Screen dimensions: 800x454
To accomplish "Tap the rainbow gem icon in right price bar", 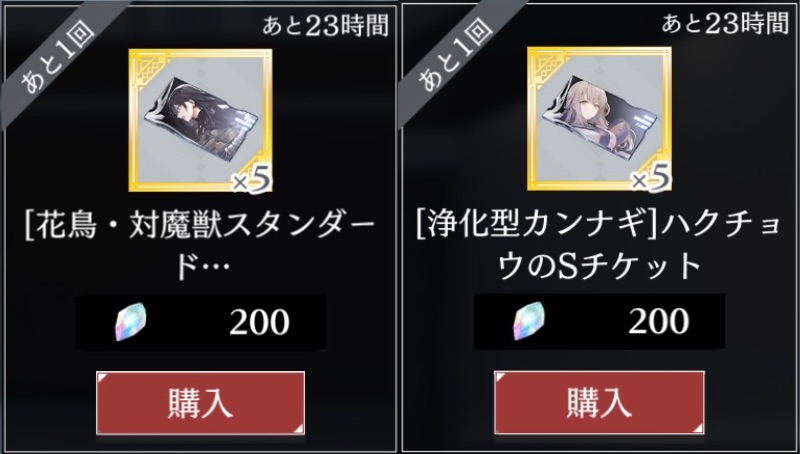I will click(529, 321).
